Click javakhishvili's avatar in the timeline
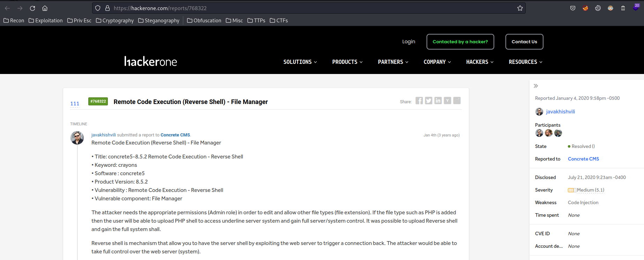 tap(77, 138)
